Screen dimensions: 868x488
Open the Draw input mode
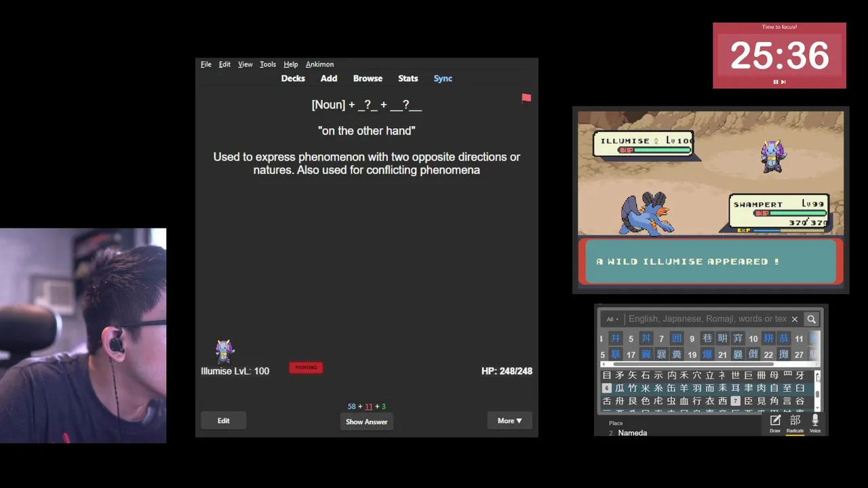click(x=775, y=424)
